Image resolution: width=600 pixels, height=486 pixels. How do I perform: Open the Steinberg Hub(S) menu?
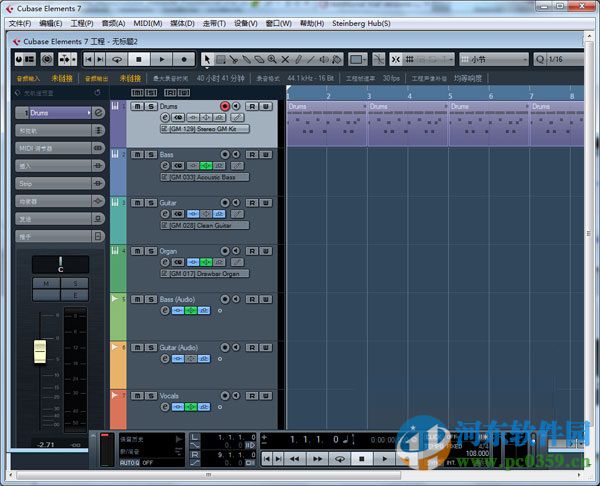coord(361,23)
